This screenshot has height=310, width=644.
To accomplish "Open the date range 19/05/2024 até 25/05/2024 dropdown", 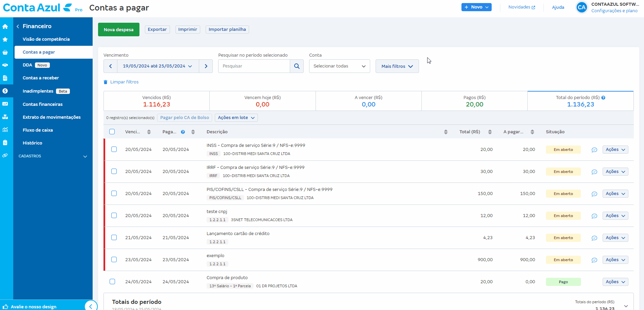I will tap(158, 66).
